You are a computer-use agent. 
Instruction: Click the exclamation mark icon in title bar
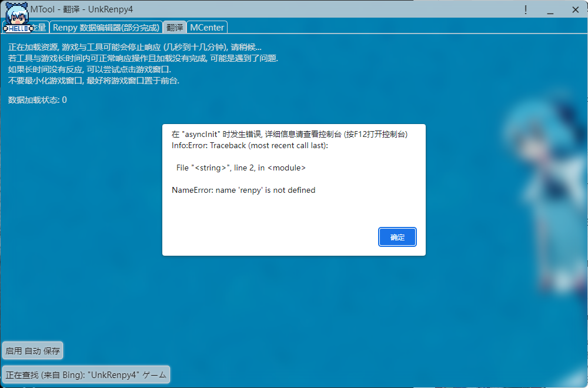525,10
